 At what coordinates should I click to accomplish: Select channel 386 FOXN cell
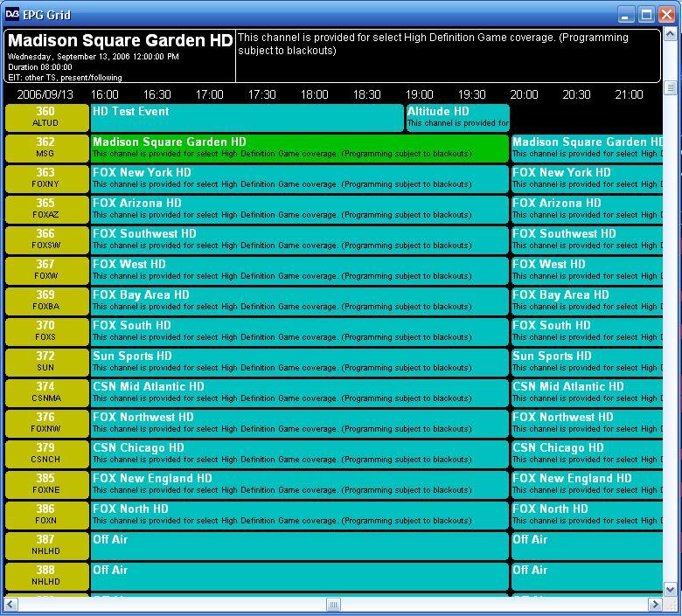[46, 515]
